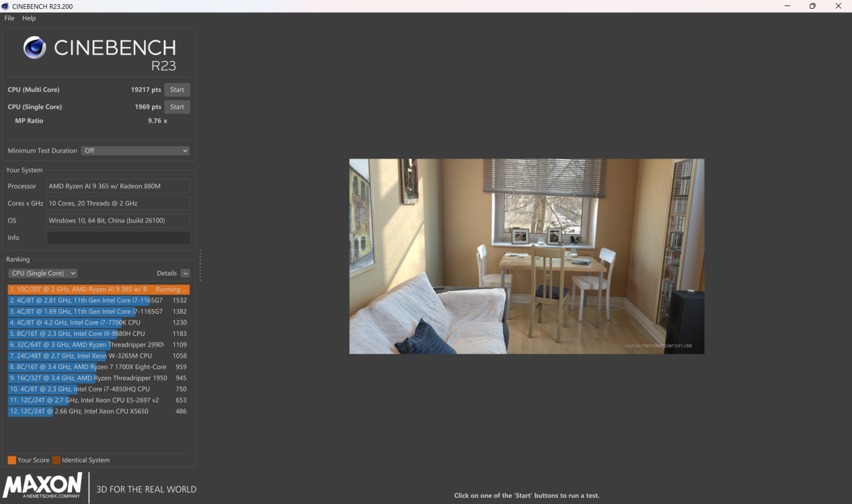Click the Info input field
The width and height of the screenshot is (852, 504).
point(118,237)
